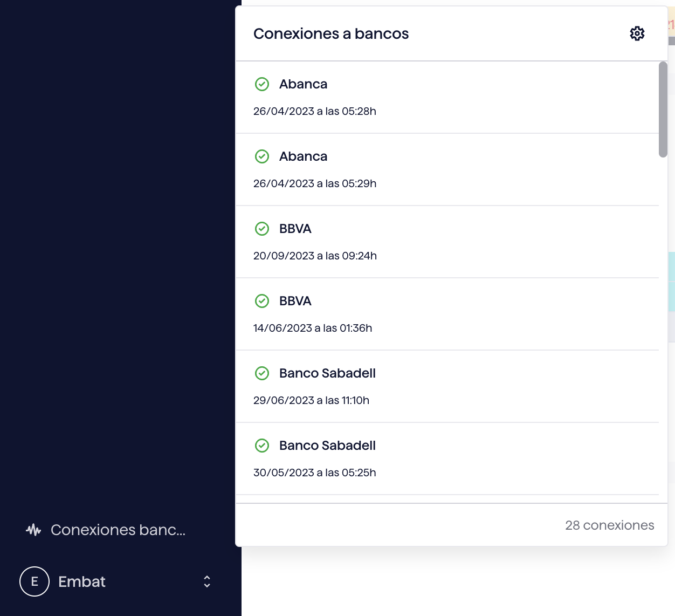The image size is (675, 616).
Task: Open Abanca connection dated 26/04/2023 05:29h
Action: point(447,170)
